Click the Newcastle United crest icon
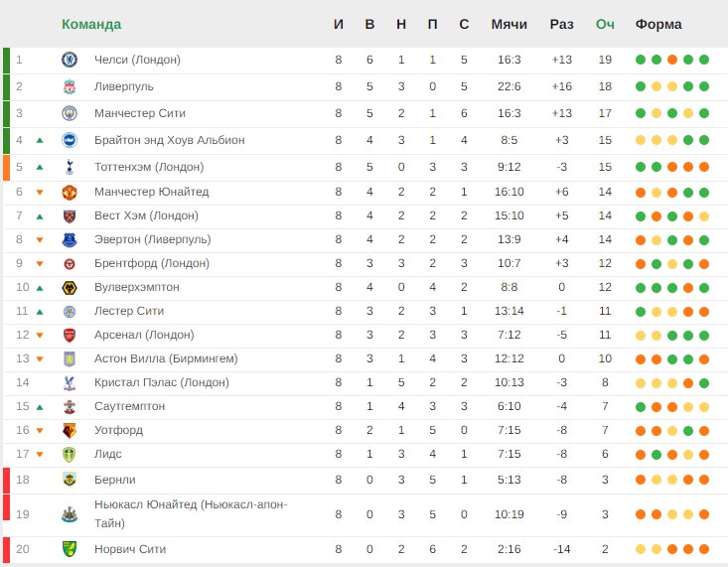 pyautogui.click(x=70, y=514)
